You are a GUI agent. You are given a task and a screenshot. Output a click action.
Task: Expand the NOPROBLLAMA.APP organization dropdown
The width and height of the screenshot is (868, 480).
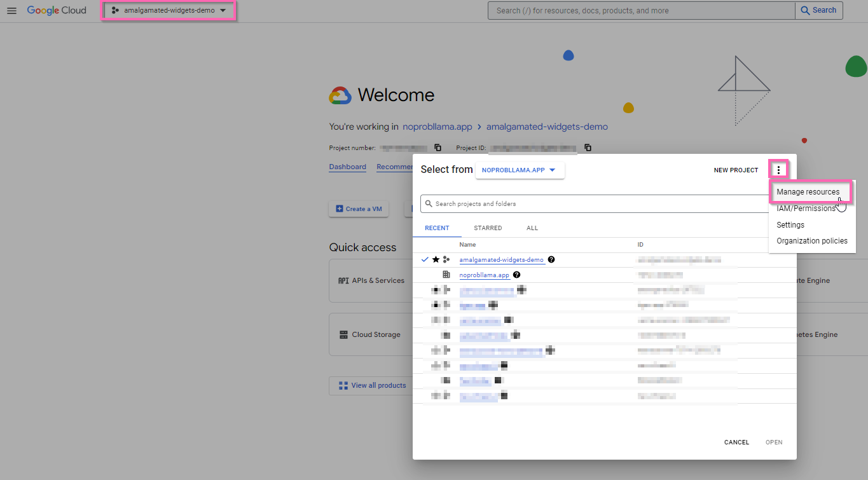coord(520,170)
